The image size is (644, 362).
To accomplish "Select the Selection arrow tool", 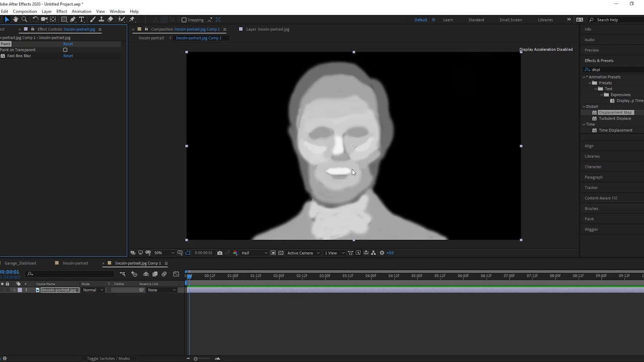I will pyautogui.click(x=7, y=20).
